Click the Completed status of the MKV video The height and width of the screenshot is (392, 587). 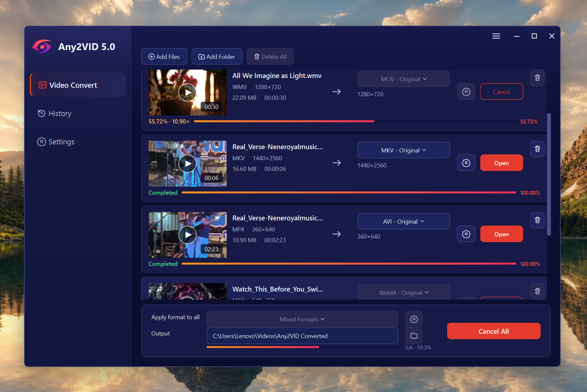coord(163,193)
